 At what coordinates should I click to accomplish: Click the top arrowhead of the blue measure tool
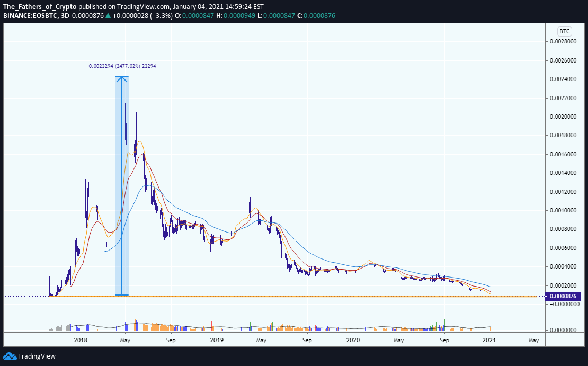tap(122, 79)
